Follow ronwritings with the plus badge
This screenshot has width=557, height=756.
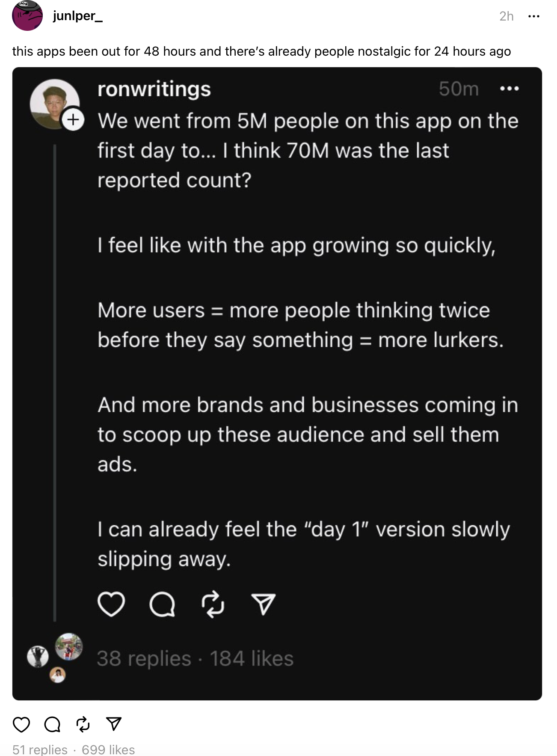(x=73, y=119)
